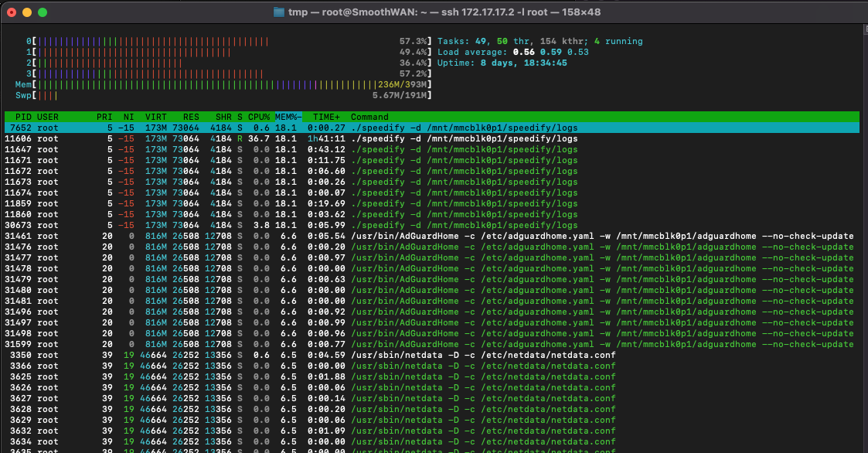868x453 pixels.
Task: Click the CPU 1 meter at 49.4%
Action: click(229, 52)
